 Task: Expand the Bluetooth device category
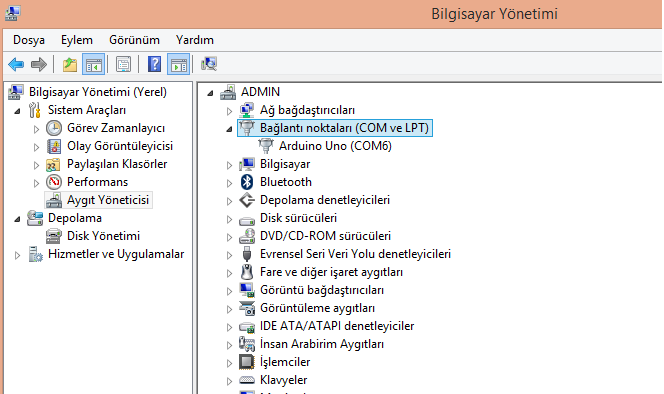(229, 183)
